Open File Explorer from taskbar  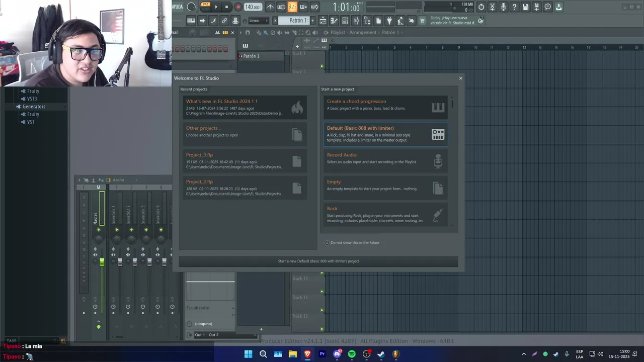(292, 354)
